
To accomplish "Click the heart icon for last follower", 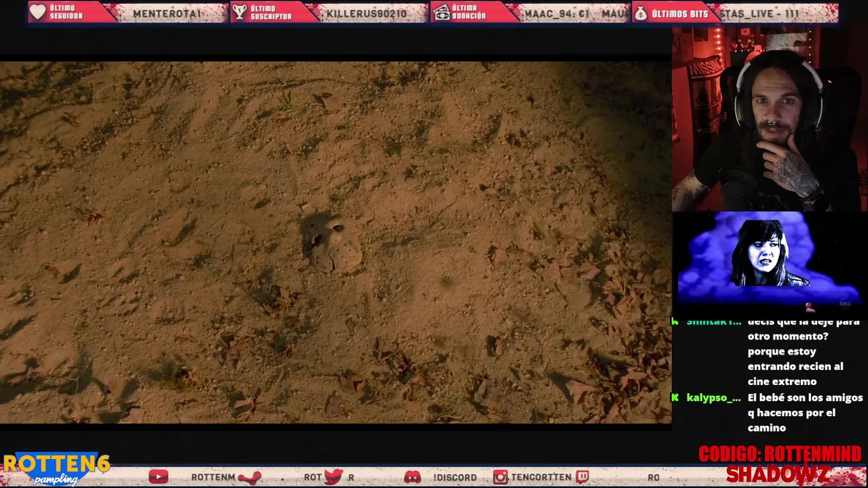I will click(x=38, y=12).
